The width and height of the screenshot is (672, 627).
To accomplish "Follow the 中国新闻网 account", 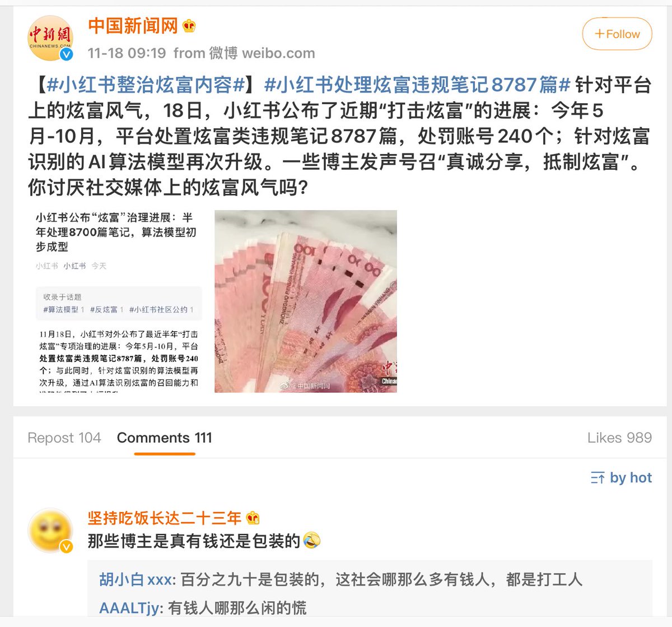I will tap(617, 34).
